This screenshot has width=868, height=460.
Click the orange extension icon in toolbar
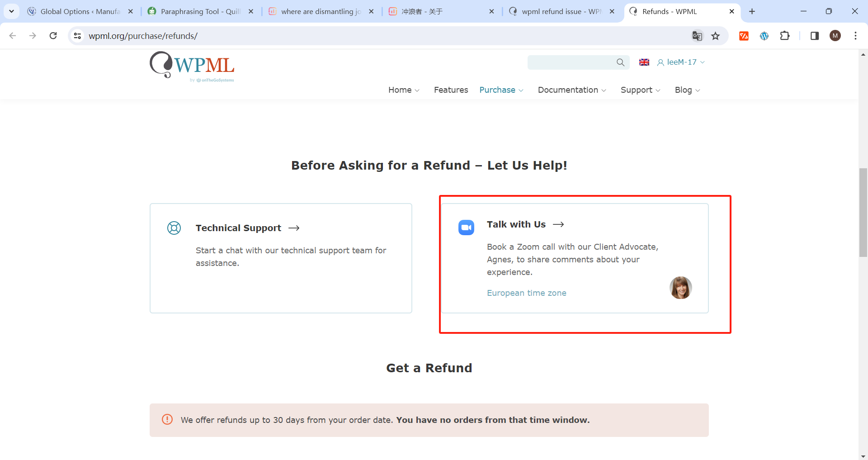click(744, 36)
